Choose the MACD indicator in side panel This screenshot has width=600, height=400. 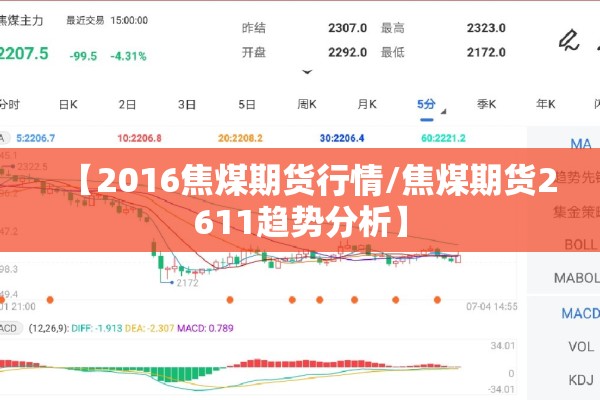(580, 313)
